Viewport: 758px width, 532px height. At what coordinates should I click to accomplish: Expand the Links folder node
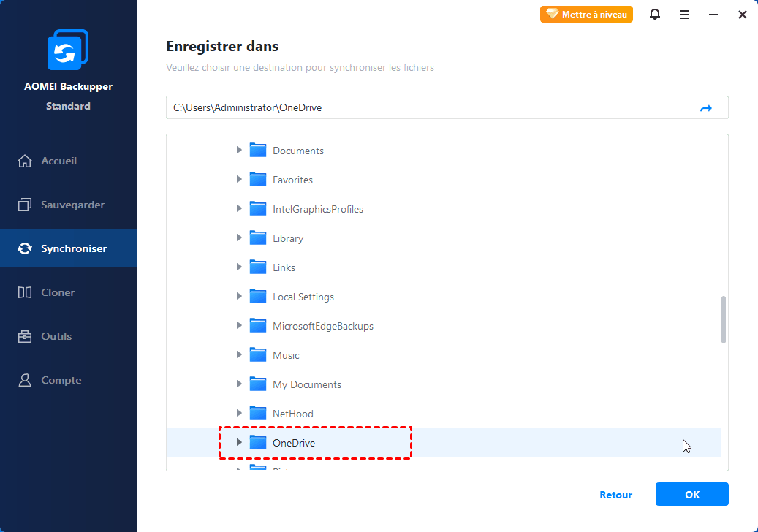239,267
